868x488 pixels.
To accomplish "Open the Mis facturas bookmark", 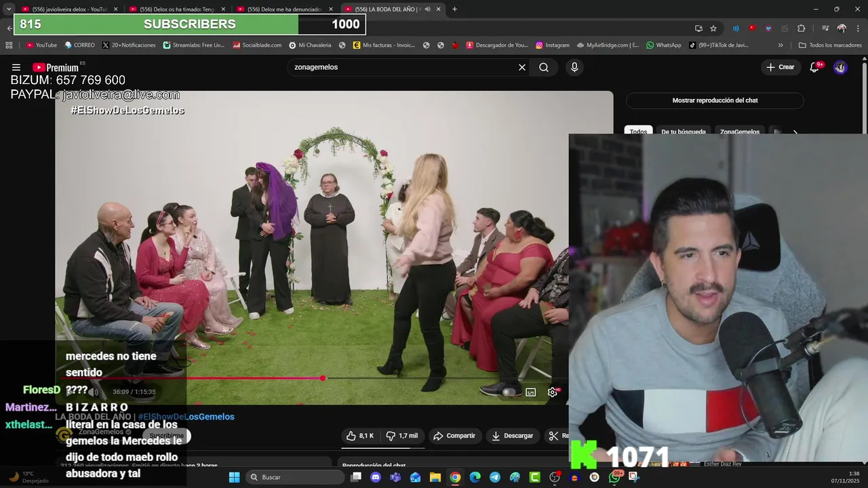I will point(384,45).
